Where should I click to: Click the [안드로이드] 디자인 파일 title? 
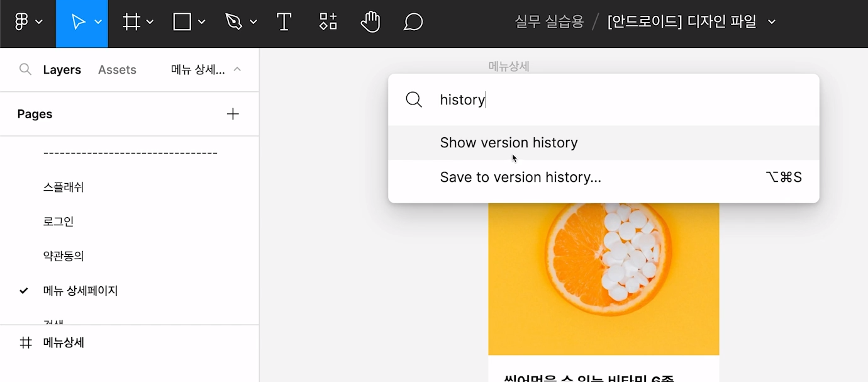pyautogui.click(x=682, y=22)
